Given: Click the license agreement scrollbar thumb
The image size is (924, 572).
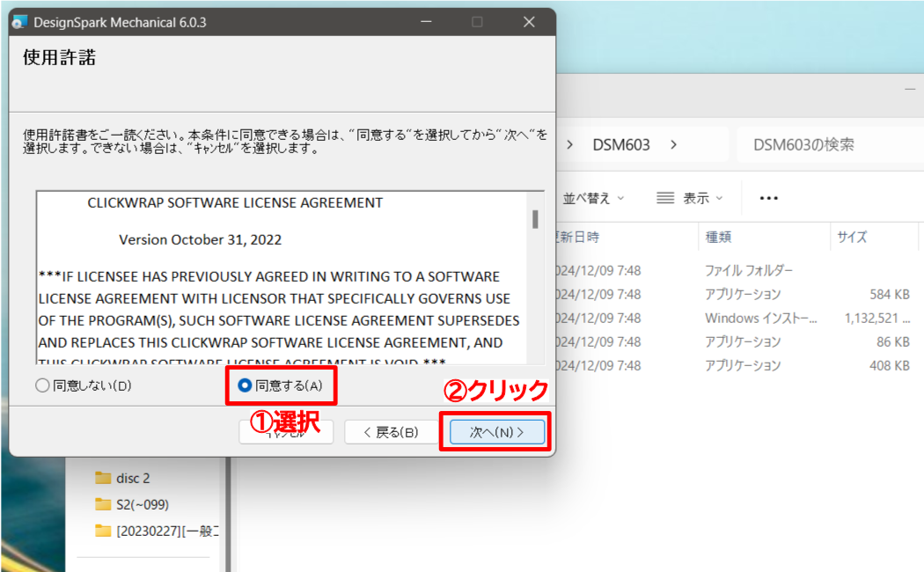Looking at the screenshot, I should pos(535,219).
